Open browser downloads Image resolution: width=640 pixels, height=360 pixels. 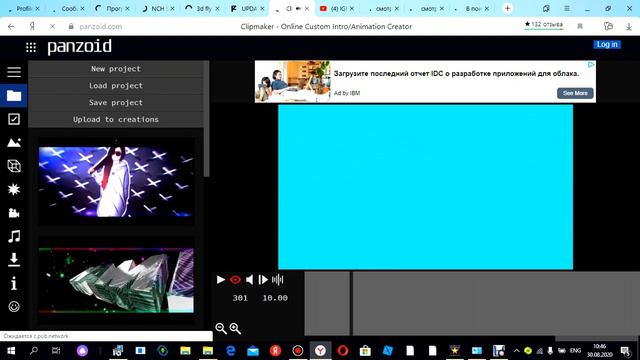coord(629,27)
